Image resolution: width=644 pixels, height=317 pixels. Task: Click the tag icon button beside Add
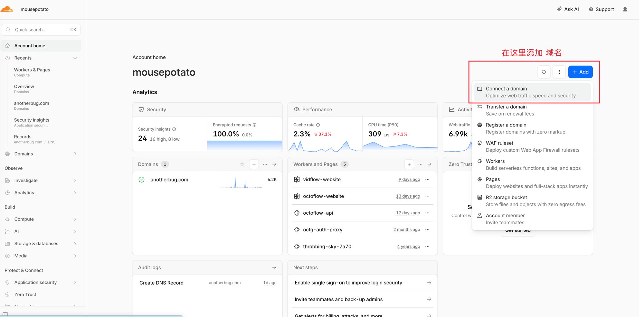544,72
